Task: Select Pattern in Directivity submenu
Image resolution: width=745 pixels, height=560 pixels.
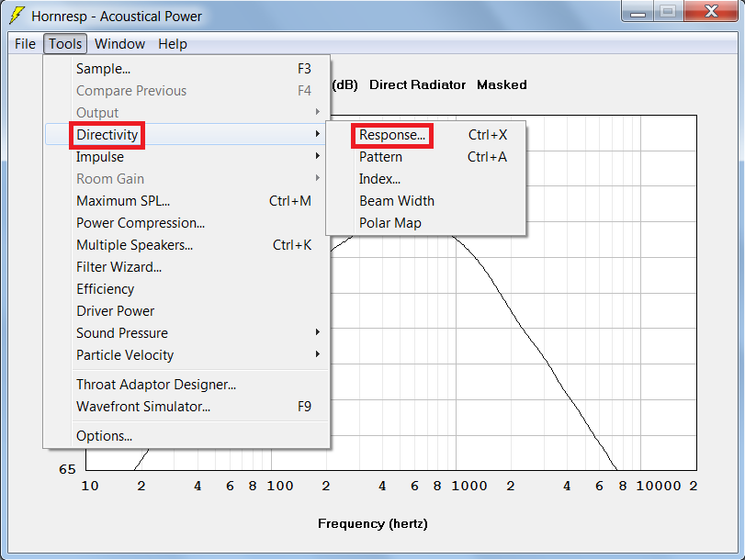Action: click(x=425, y=157)
